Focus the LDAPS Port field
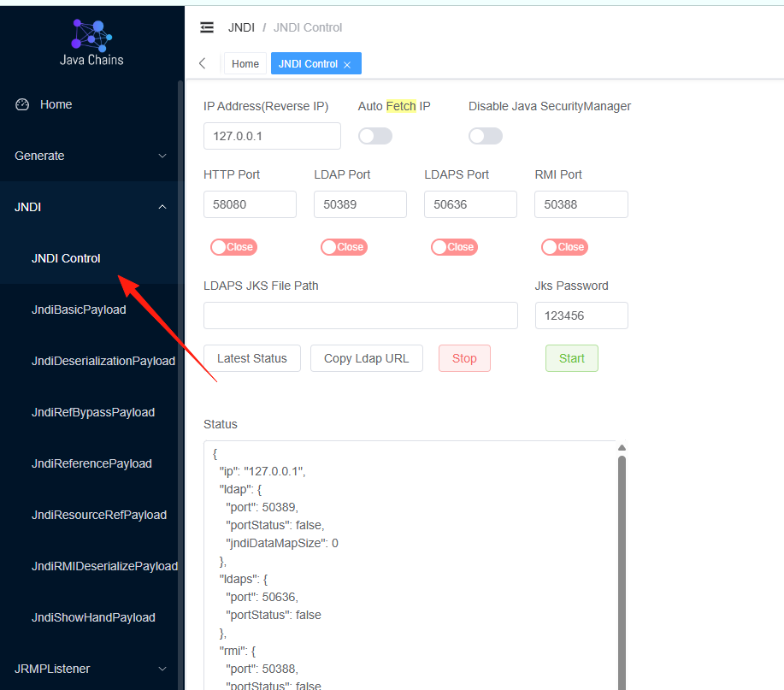 pyautogui.click(x=470, y=204)
